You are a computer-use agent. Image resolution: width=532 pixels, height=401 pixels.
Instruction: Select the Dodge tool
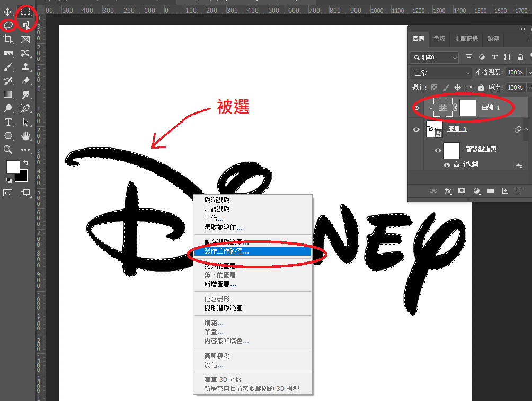8,108
